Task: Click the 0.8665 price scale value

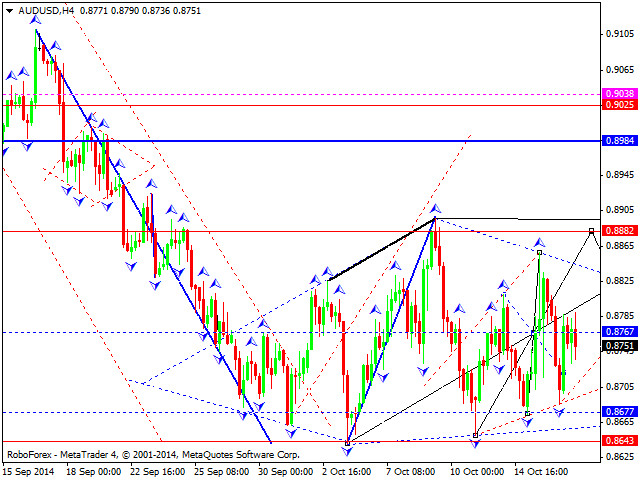Action: click(620, 422)
